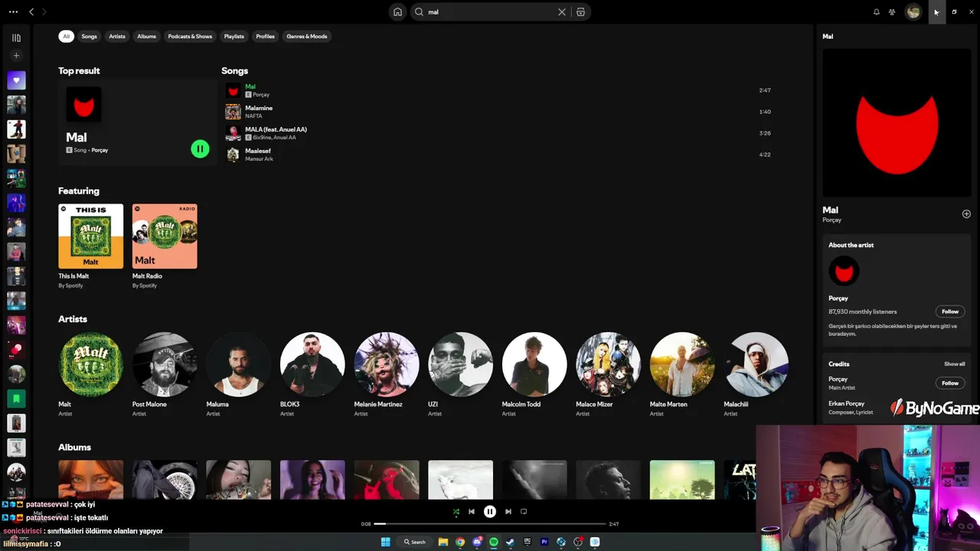The height and width of the screenshot is (551, 980).
Task: Click the large Mal album cover
Action: tap(897, 123)
